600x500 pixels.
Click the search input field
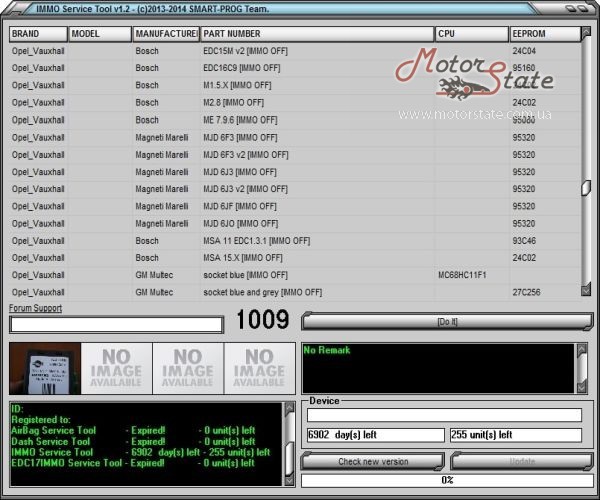pyautogui.click(x=116, y=324)
